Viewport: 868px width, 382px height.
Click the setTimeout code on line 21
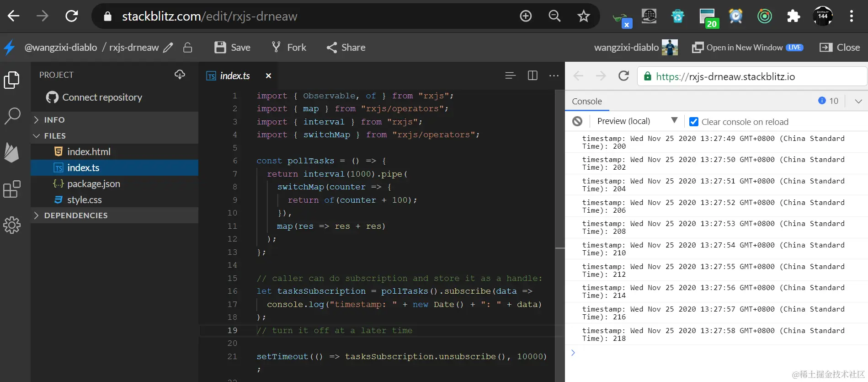401,357
